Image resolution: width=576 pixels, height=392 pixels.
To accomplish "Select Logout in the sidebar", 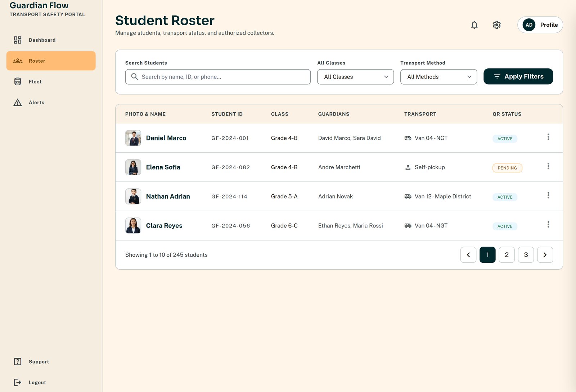I will 51,382.
